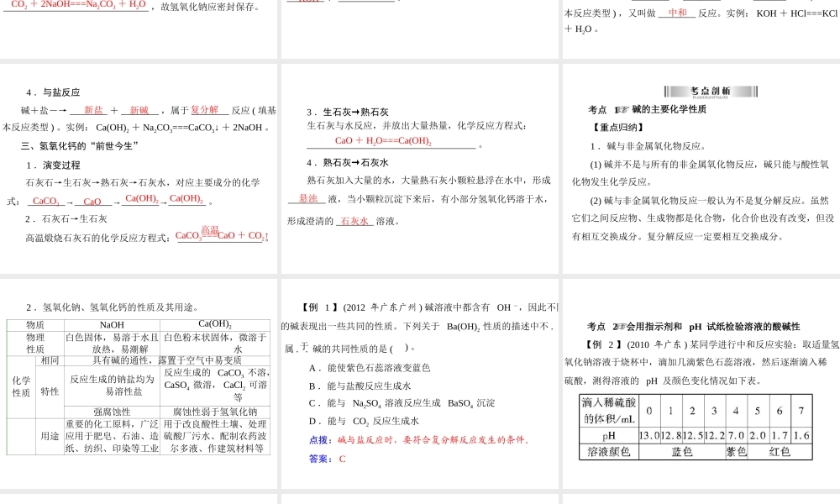Viewport: 840px width, 504px height.
Task: Click the 考点剖析 banner title
Action: [711, 92]
